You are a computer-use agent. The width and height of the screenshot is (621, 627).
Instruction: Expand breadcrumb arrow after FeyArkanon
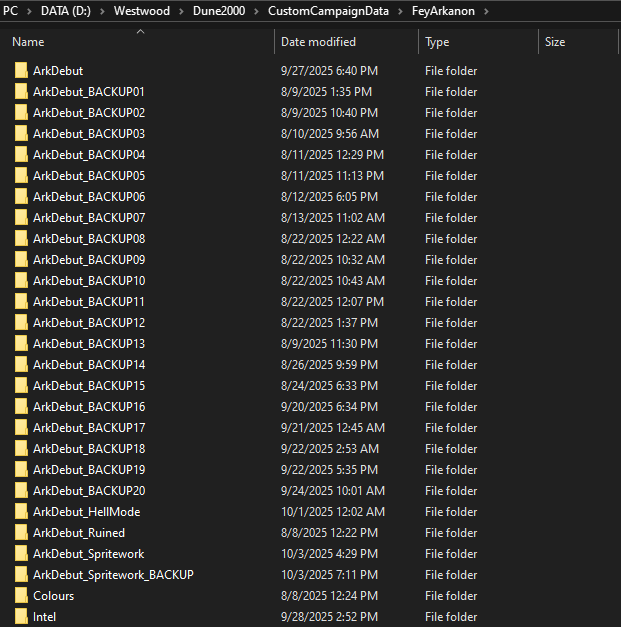[x=486, y=11]
